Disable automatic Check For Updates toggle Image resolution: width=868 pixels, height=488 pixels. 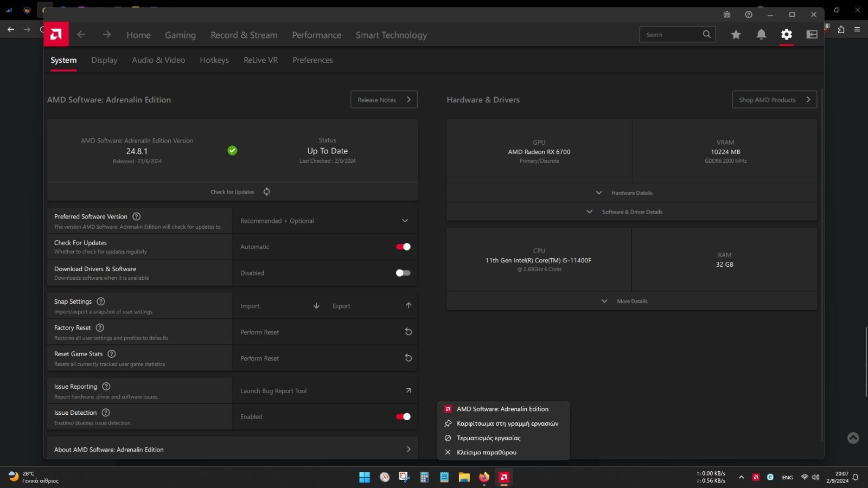pos(403,247)
